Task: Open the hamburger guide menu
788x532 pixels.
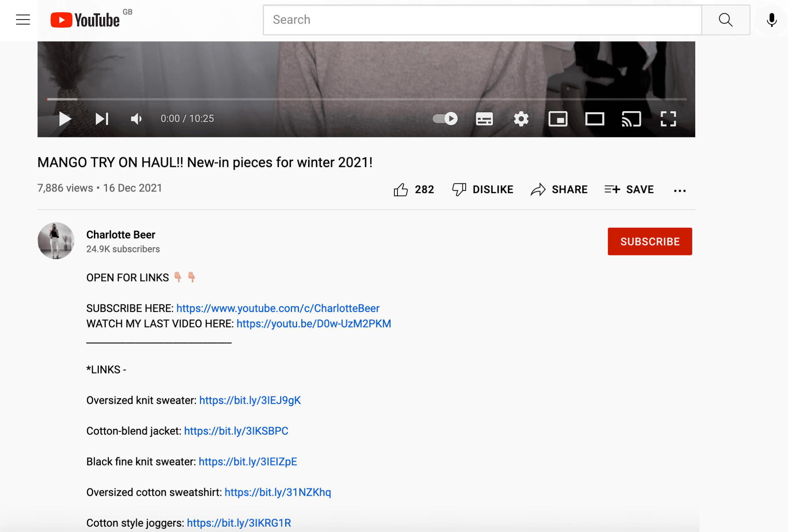Action: 23,20
